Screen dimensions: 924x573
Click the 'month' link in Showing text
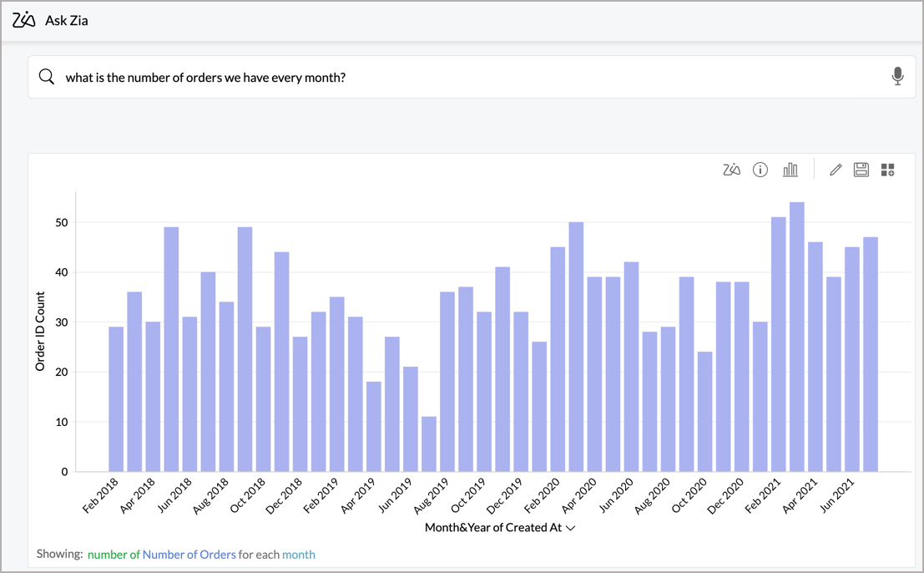coord(299,554)
